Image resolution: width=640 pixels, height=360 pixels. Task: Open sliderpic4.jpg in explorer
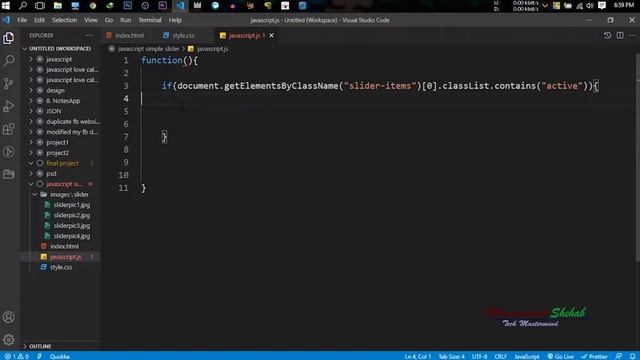point(71,236)
